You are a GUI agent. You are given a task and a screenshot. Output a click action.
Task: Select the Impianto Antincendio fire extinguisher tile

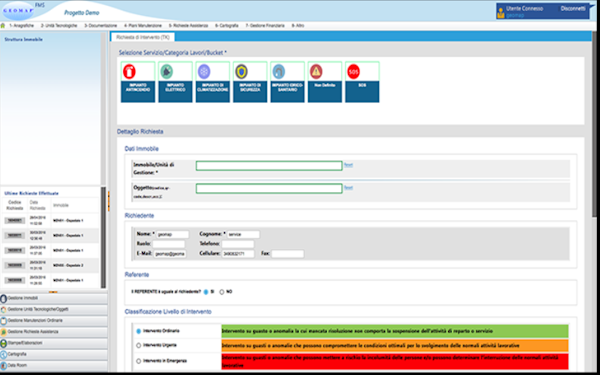pyautogui.click(x=138, y=82)
